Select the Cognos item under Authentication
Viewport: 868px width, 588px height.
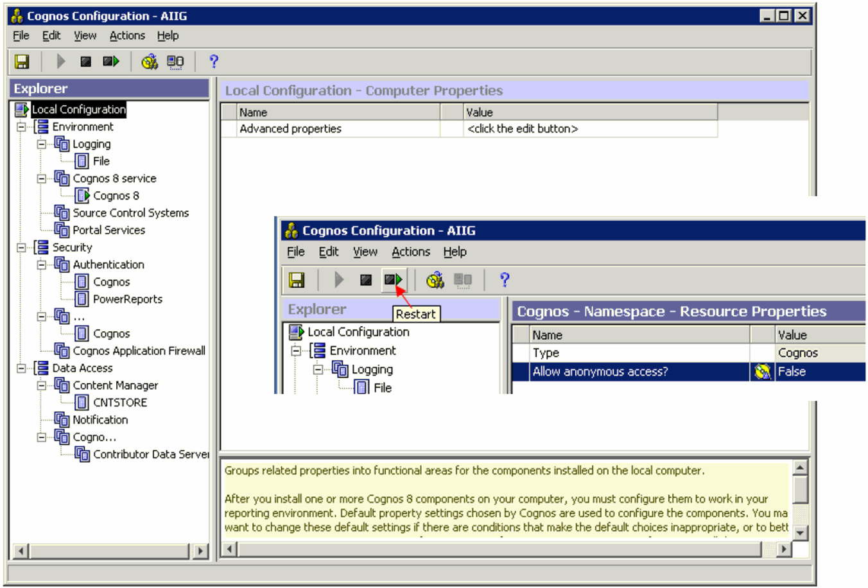tap(112, 282)
